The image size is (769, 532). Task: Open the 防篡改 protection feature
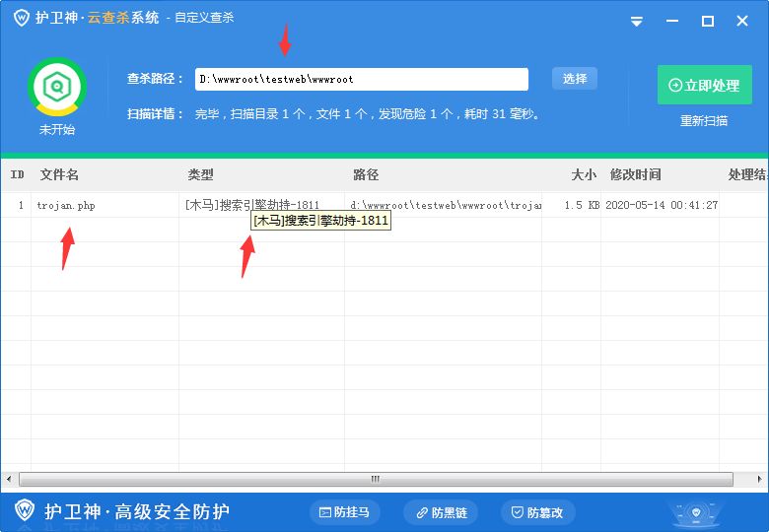tap(537, 512)
